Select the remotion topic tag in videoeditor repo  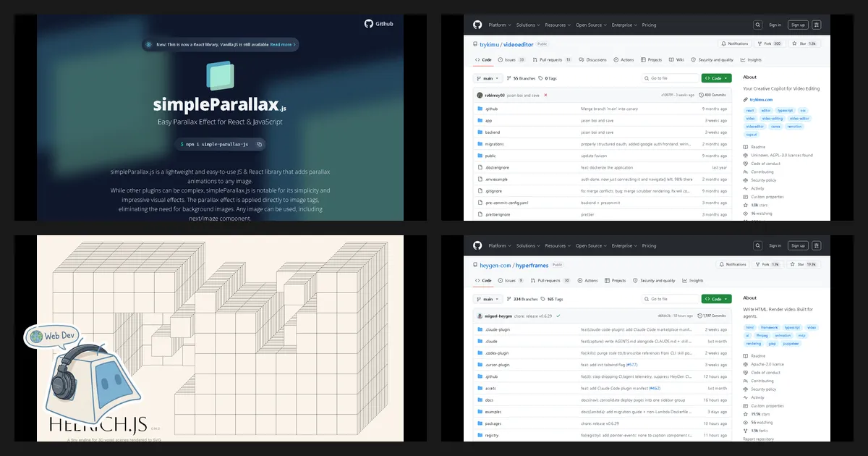pos(794,126)
